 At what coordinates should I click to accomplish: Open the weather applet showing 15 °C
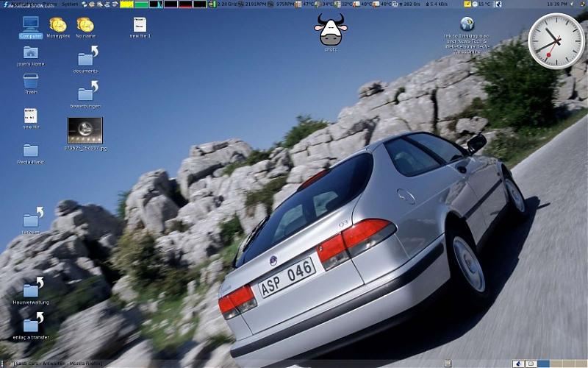tap(481, 4)
